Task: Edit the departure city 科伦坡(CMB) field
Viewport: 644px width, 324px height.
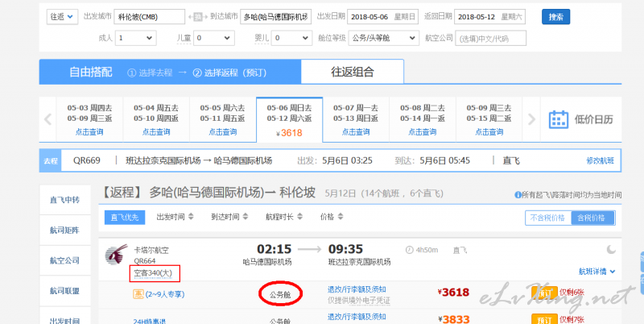Action: [x=150, y=17]
